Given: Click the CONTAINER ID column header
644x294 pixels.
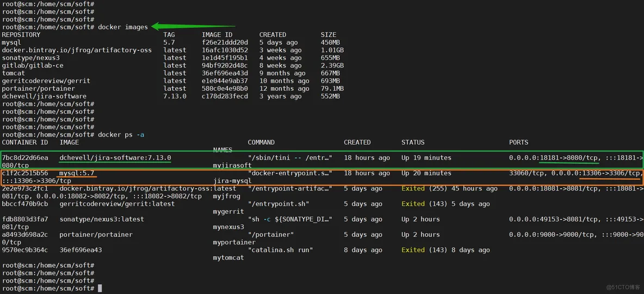Looking at the screenshot, I should coord(24,142).
